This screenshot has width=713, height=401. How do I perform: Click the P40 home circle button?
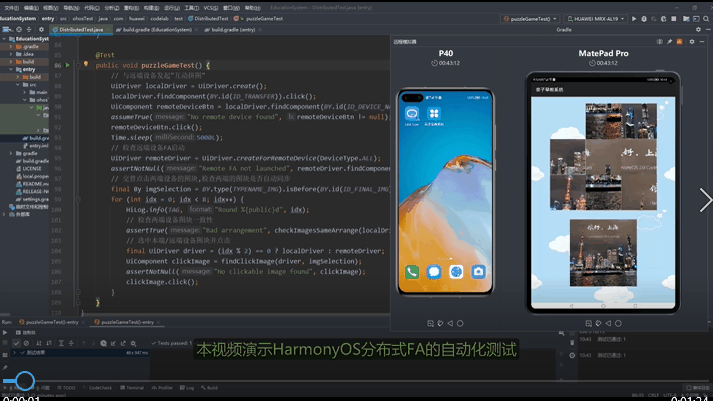pos(460,323)
